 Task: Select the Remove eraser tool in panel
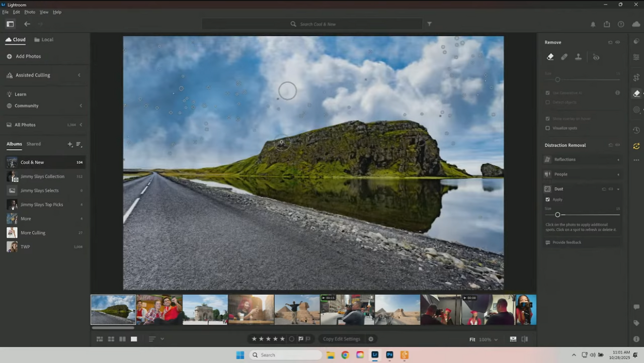(550, 57)
